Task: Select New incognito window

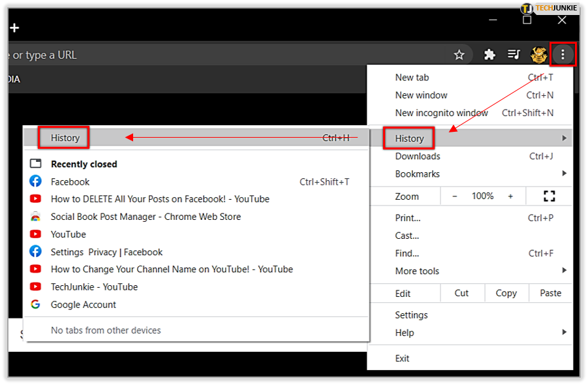Action: pyautogui.click(x=442, y=112)
